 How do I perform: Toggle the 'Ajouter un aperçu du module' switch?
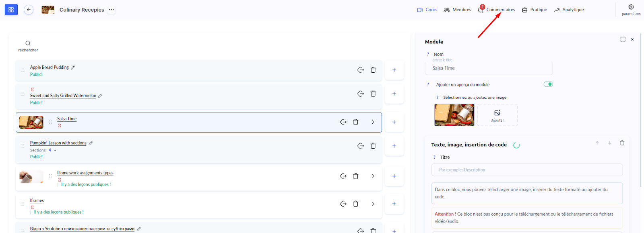point(548,84)
